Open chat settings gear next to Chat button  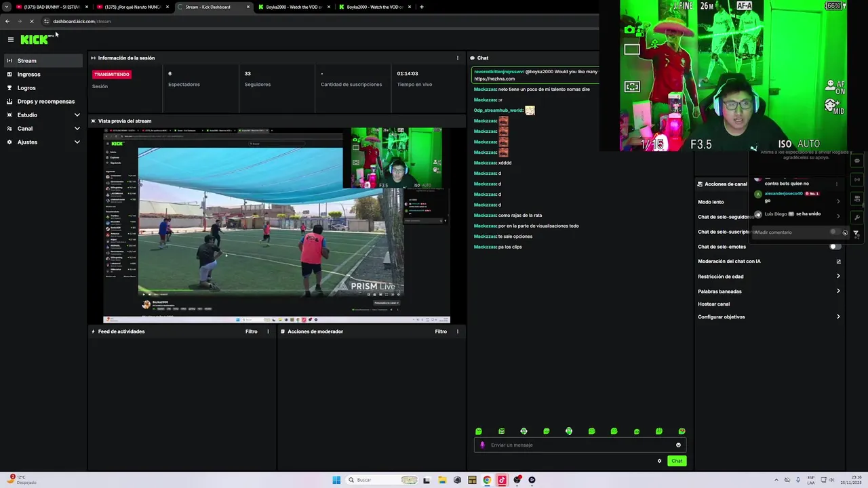coord(659,461)
